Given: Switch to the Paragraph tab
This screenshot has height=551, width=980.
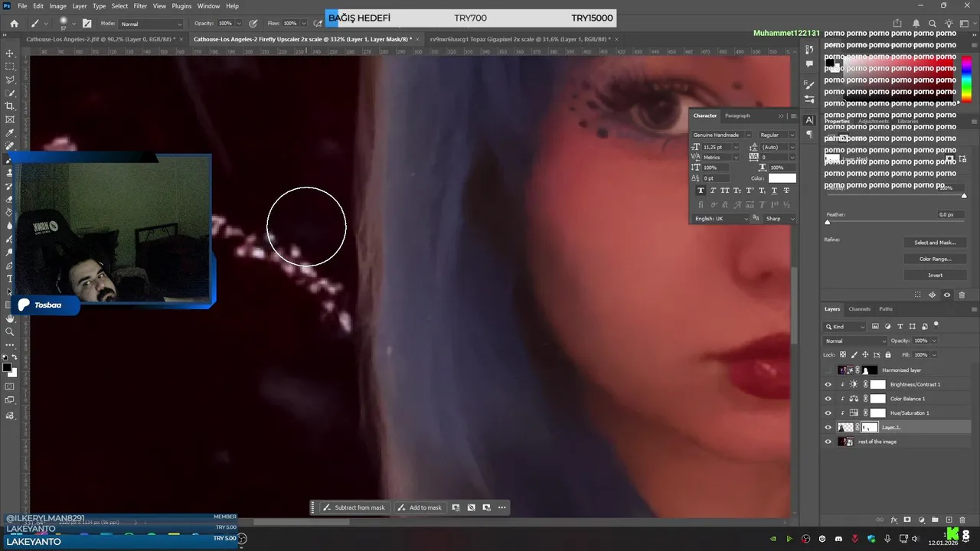Looking at the screenshot, I should pyautogui.click(x=737, y=116).
